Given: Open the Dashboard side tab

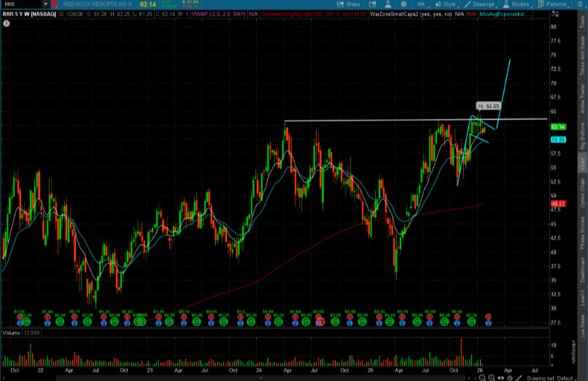Looking at the screenshot, I should 582,270.
